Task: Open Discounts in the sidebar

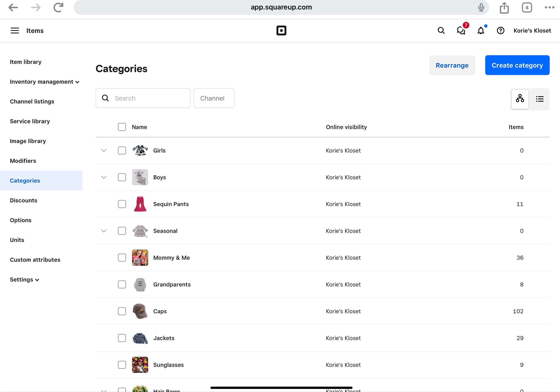Action: coord(23,200)
